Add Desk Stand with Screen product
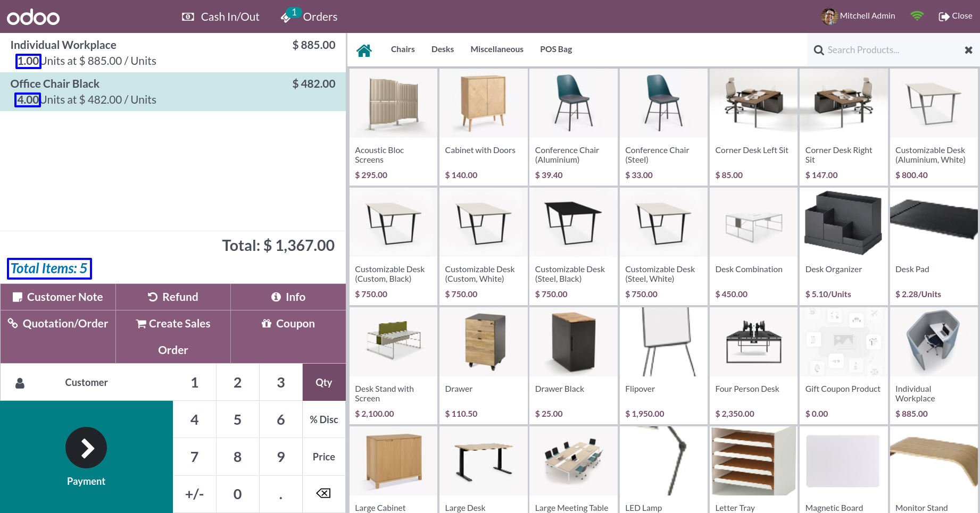The image size is (980, 513). point(393,366)
